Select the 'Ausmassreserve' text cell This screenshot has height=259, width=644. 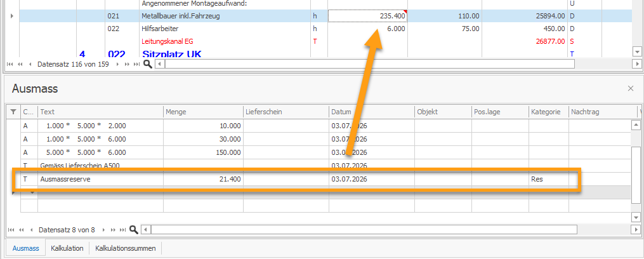100,179
